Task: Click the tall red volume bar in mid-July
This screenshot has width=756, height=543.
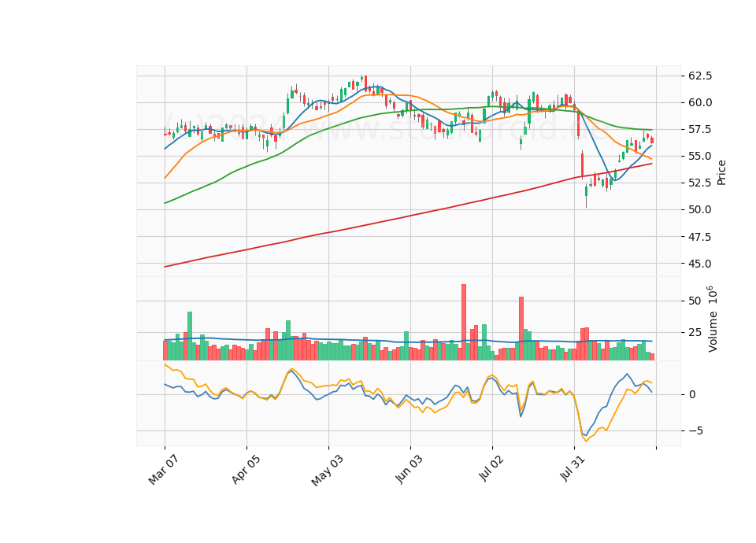Action: point(521,329)
